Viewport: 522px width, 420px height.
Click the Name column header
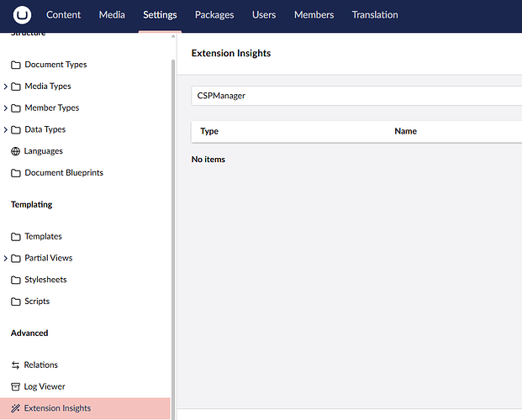pyautogui.click(x=405, y=131)
